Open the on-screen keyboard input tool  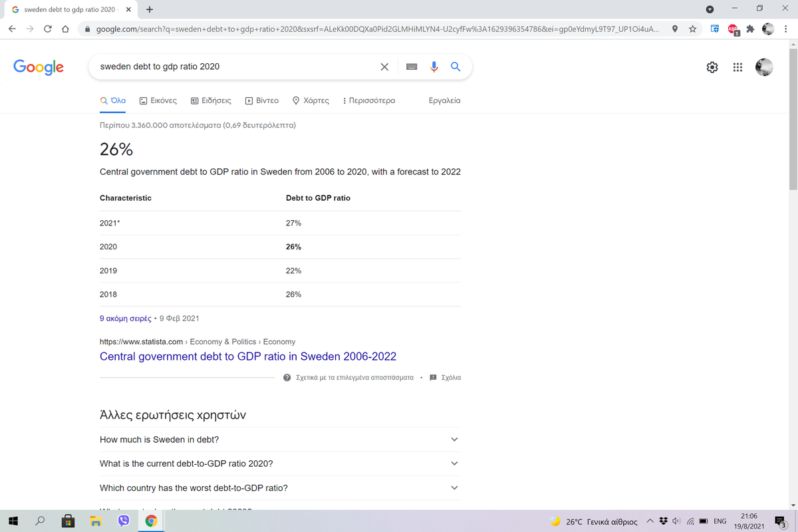pyautogui.click(x=412, y=66)
